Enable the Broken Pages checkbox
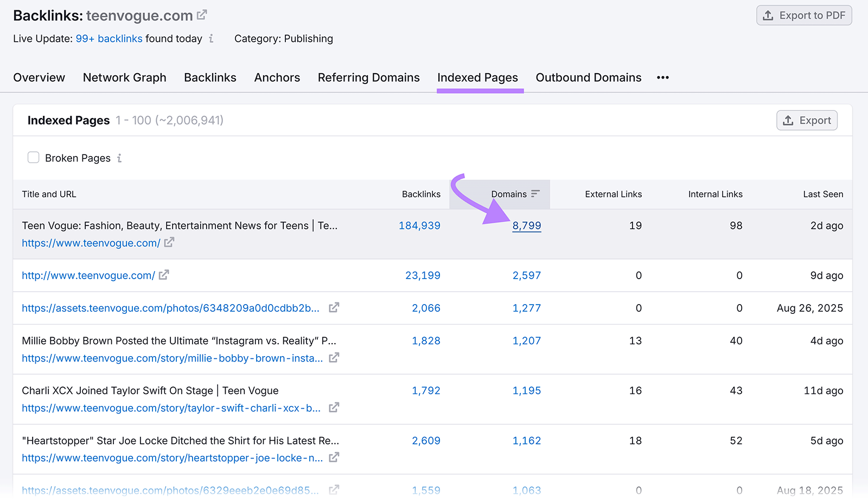Image resolution: width=868 pixels, height=503 pixels. [33, 157]
